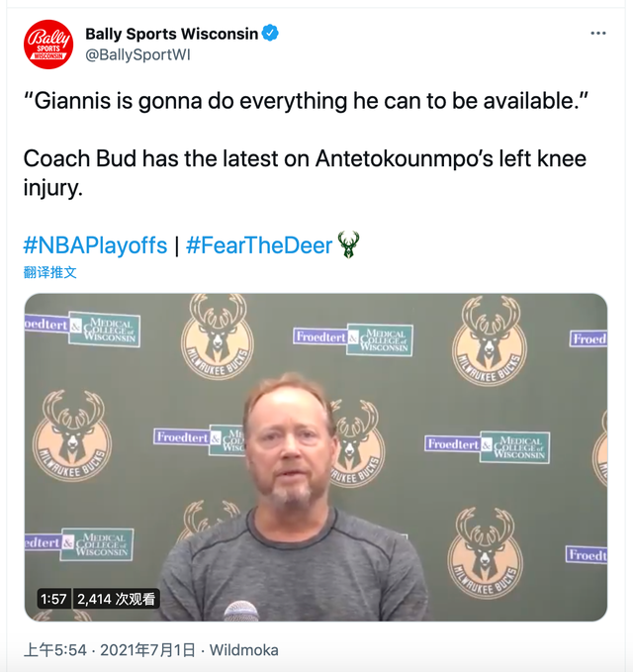Click the blue verified badge
This screenshot has height=672, width=633.
(270, 34)
